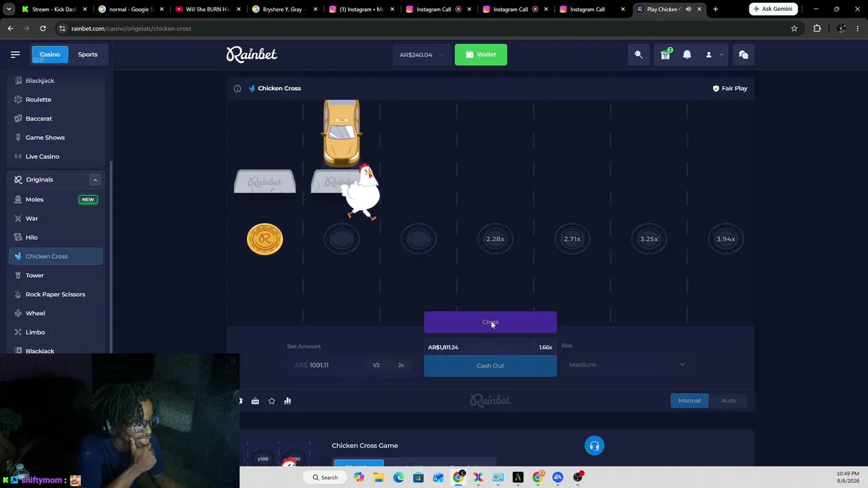Open the rewards gift icon
This screenshot has height=488, width=868.
tap(665, 54)
